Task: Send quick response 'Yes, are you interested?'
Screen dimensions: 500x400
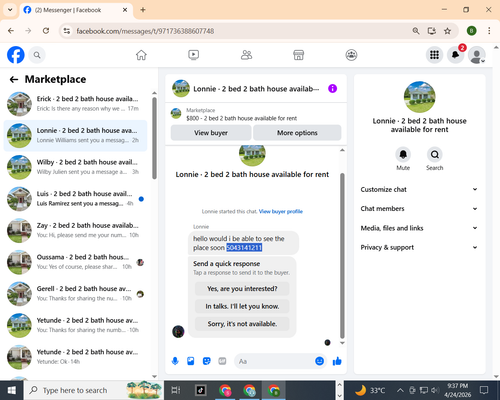Action: [242, 289]
